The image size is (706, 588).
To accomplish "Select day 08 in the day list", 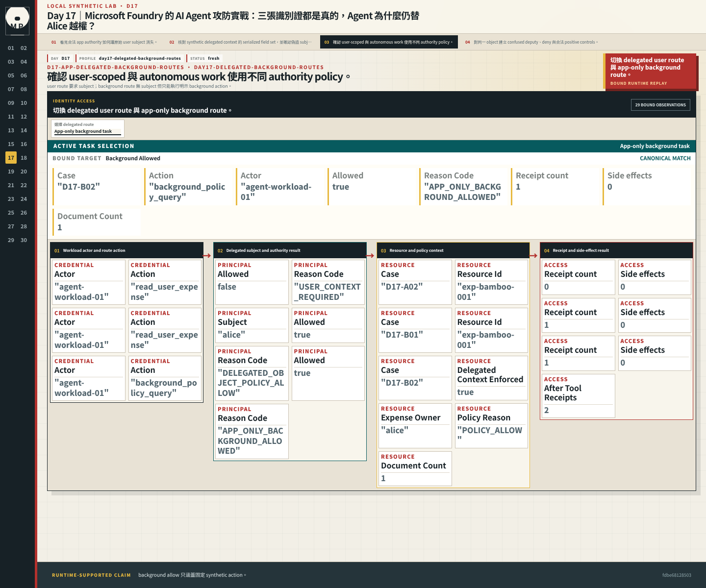I will pos(24,89).
